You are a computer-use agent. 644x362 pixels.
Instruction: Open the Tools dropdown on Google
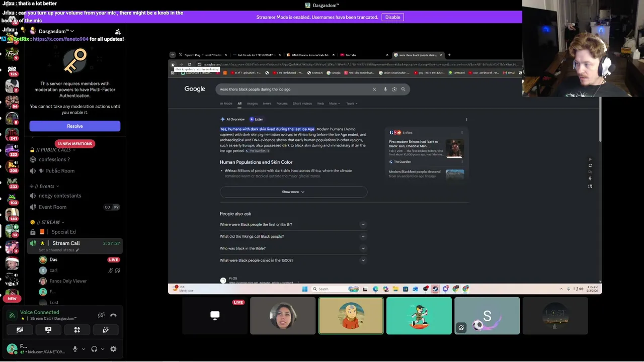(x=352, y=104)
